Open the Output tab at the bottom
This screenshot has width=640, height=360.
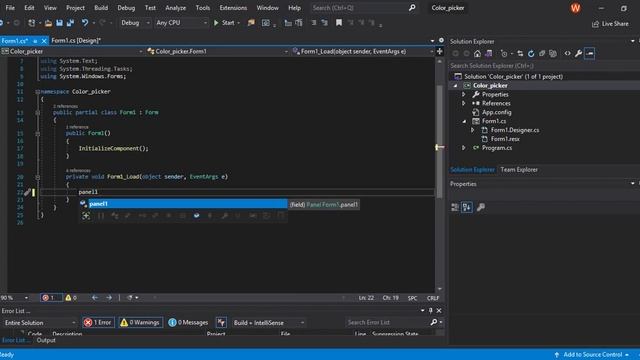tap(46, 340)
